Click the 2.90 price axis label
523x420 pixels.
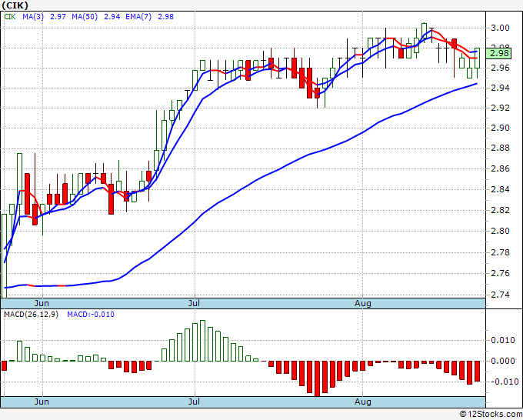[x=500, y=128]
